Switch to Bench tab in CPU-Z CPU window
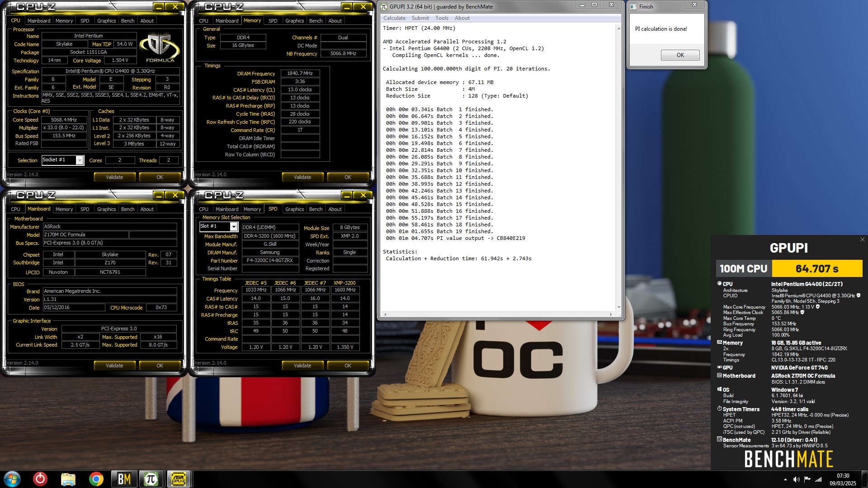 pyautogui.click(x=127, y=21)
